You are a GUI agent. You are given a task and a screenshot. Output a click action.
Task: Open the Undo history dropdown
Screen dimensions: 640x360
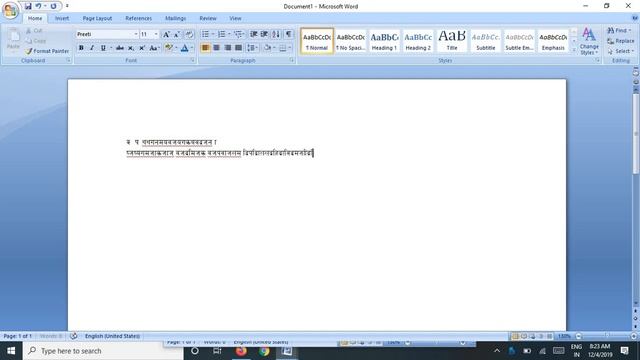(45, 6)
